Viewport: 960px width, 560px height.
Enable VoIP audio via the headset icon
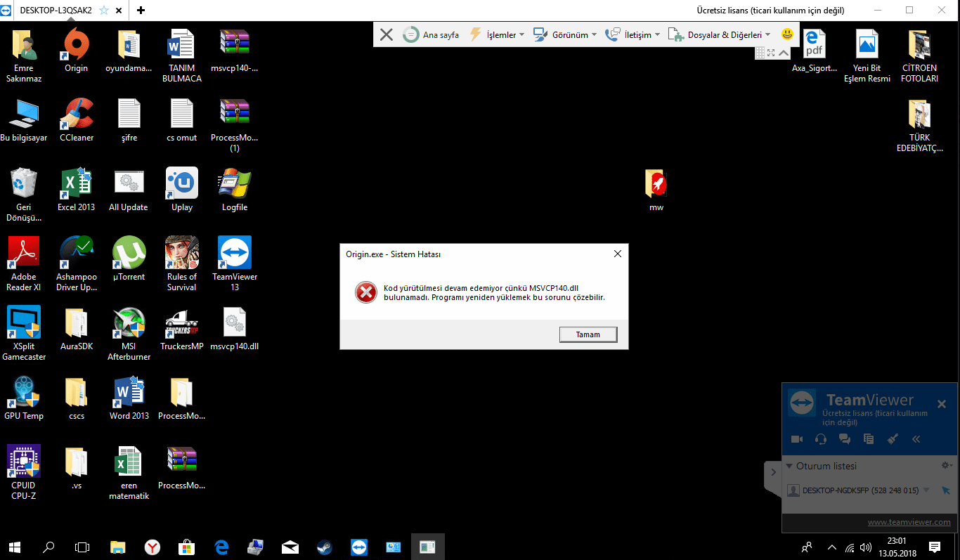coord(820,438)
